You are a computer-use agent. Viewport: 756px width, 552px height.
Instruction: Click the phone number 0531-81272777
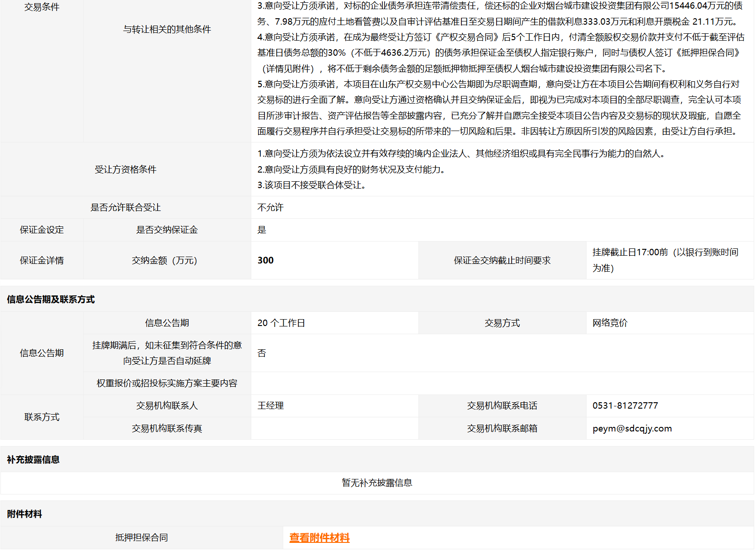click(x=625, y=405)
